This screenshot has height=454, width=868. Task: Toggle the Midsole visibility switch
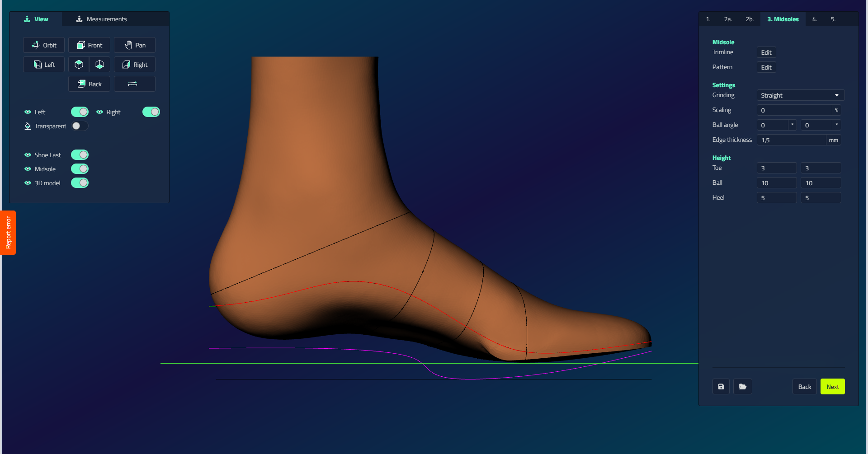tap(80, 169)
